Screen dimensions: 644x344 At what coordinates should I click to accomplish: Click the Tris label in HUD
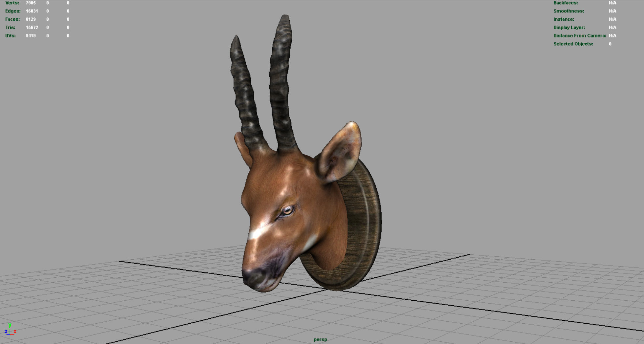(10, 28)
